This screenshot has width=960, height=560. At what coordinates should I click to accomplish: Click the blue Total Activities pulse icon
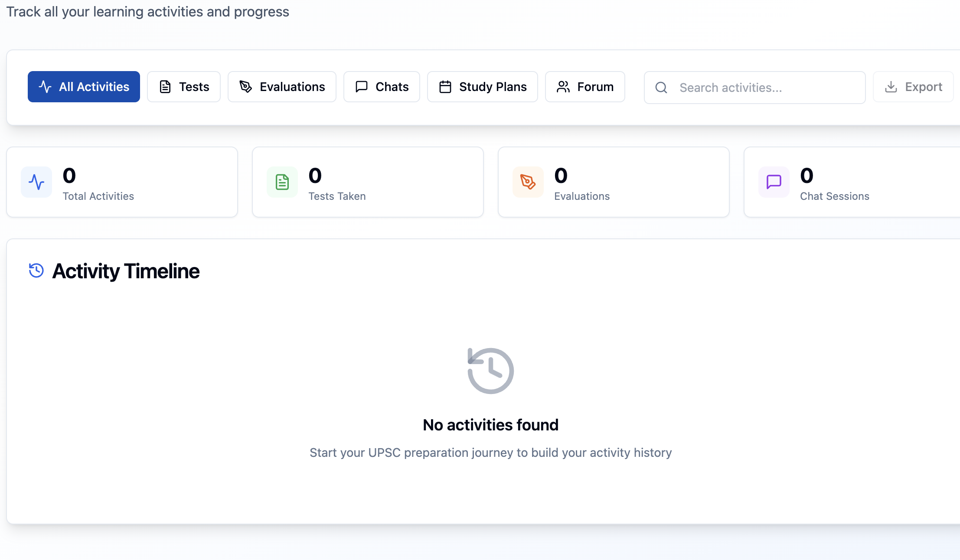click(36, 182)
